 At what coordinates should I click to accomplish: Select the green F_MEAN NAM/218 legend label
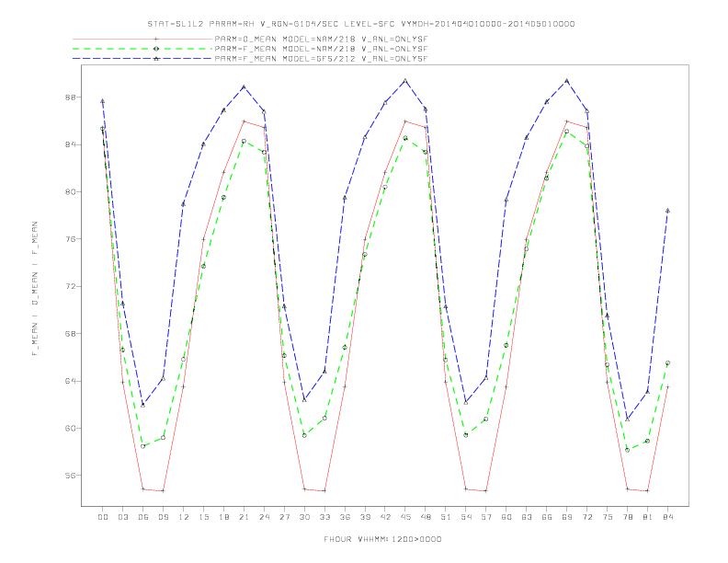coord(321,49)
